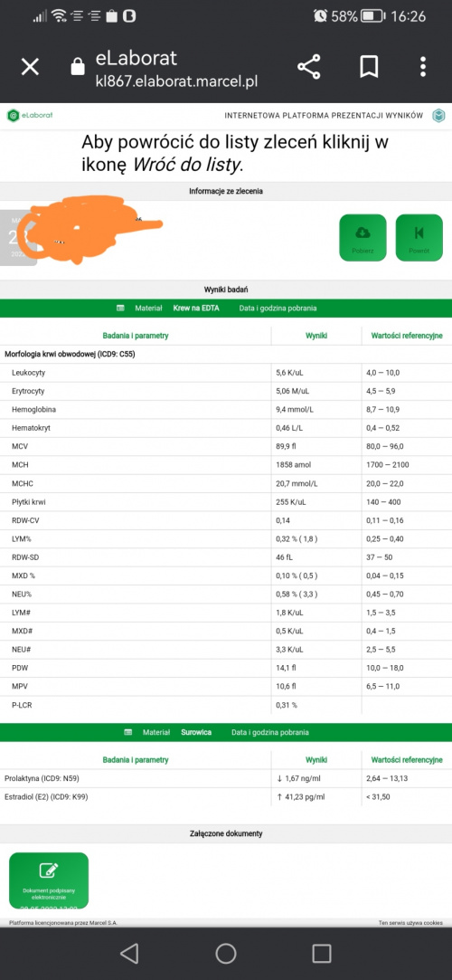Select the Estradiol (E2) result row
452x980 pixels.
[x=226, y=797]
